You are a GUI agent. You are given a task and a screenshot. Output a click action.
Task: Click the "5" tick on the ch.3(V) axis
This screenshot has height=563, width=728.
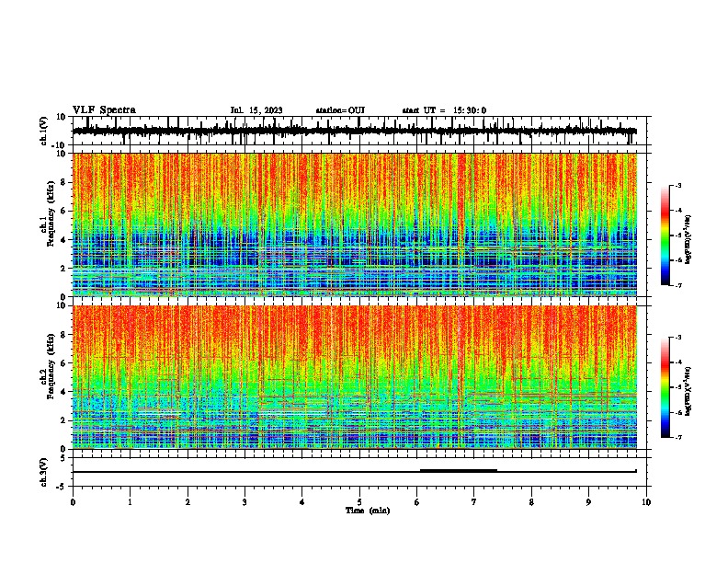point(63,458)
